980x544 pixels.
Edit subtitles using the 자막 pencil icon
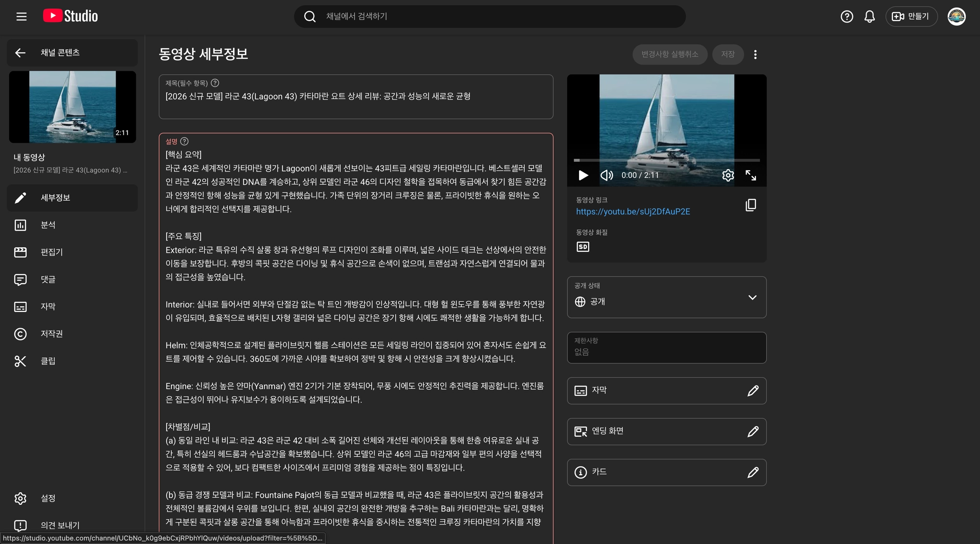753,391
